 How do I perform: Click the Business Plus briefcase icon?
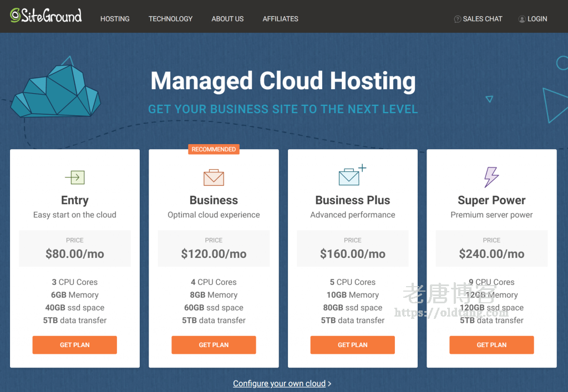(349, 177)
